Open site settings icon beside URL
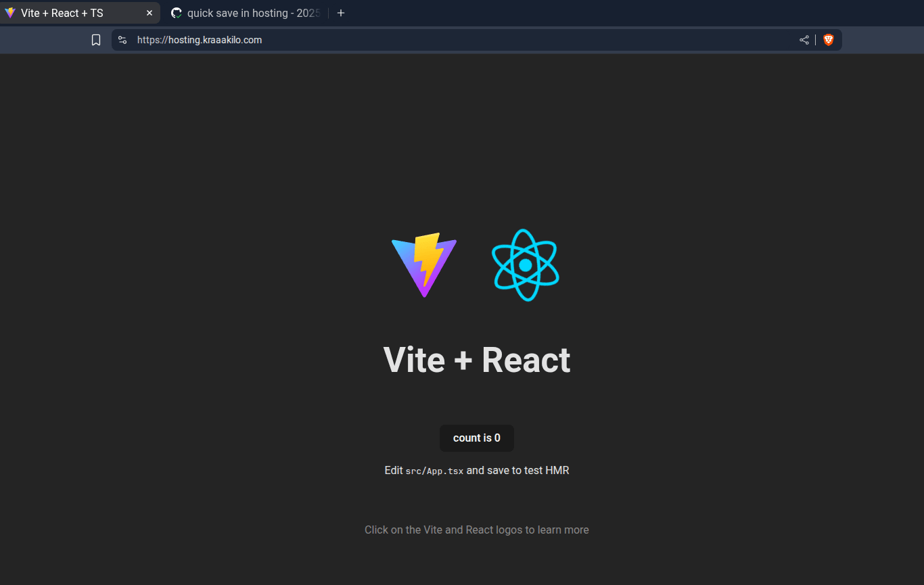The image size is (924, 585). click(122, 40)
